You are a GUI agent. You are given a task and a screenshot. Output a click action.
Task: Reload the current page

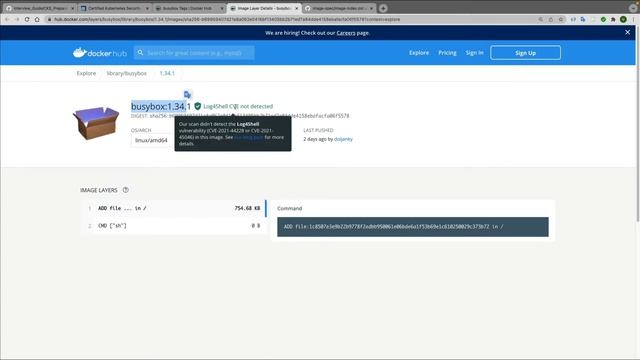coord(27,19)
